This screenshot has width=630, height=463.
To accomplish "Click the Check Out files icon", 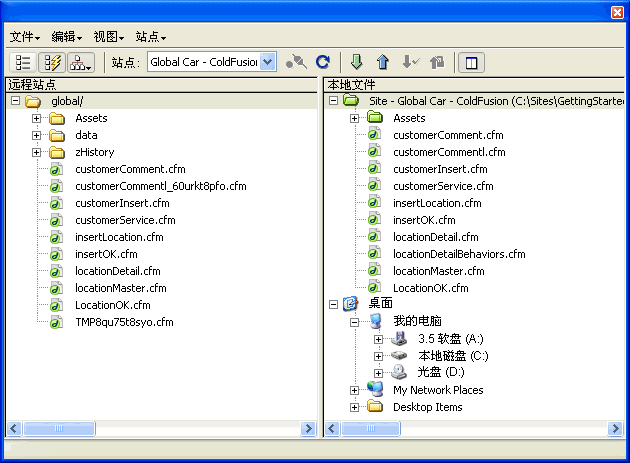I will (x=410, y=63).
